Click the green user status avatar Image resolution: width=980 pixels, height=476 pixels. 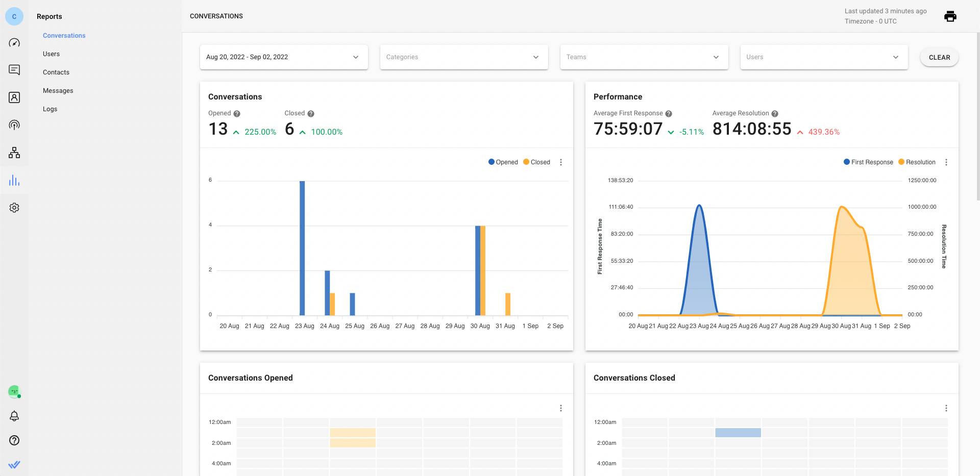pos(14,391)
